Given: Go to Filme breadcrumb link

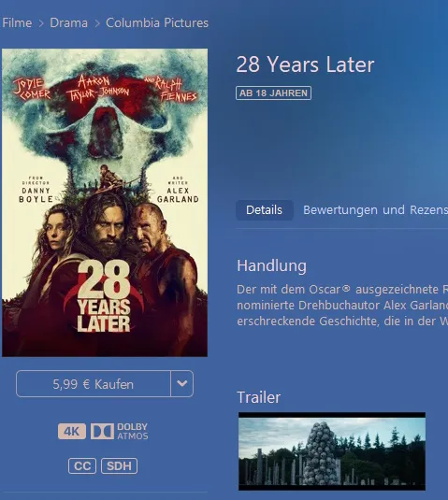Looking at the screenshot, I should click(17, 23).
